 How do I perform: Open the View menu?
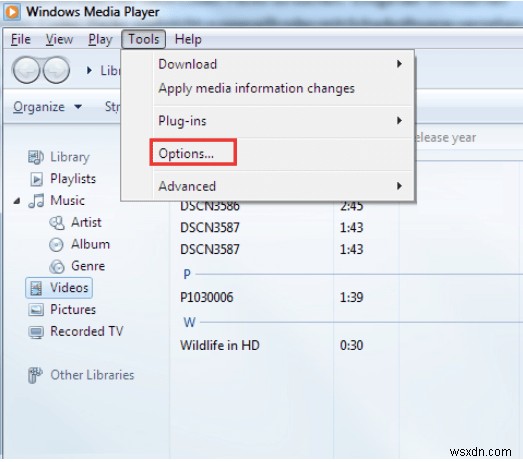pos(59,39)
